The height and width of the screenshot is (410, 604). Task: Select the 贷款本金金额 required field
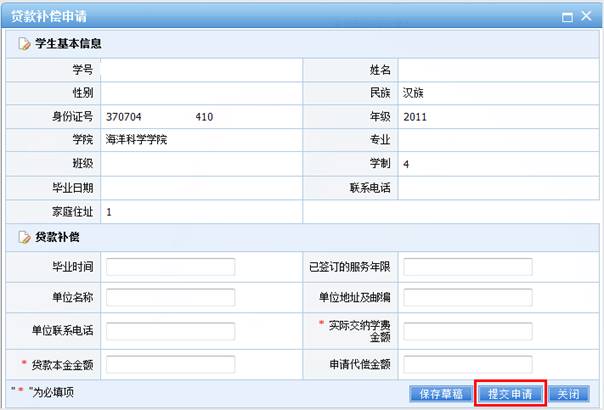pos(170,363)
